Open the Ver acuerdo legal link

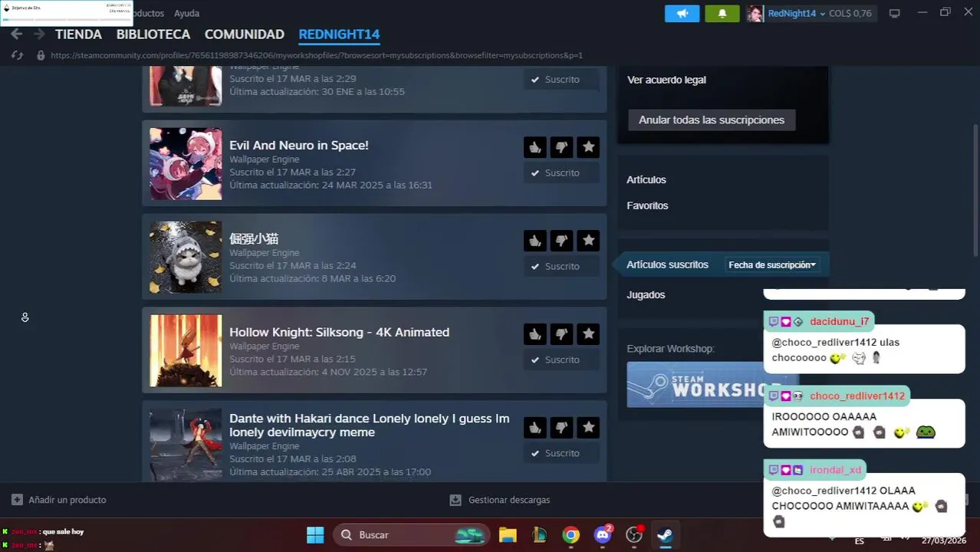coord(666,80)
